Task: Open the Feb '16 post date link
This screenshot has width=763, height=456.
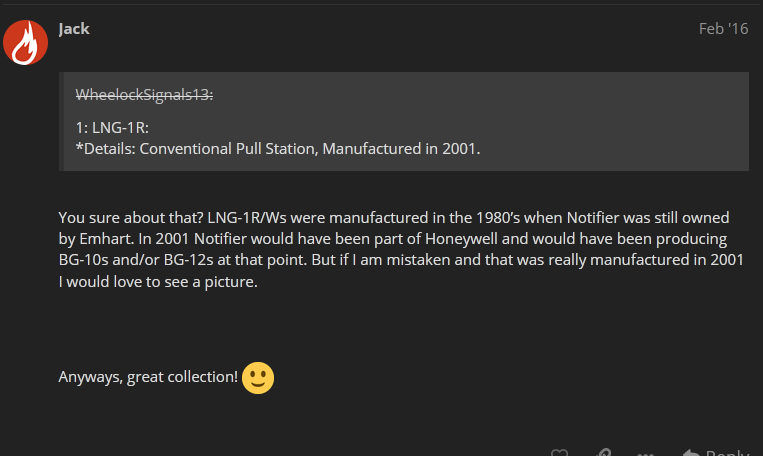Action: [x=724, y=29]
